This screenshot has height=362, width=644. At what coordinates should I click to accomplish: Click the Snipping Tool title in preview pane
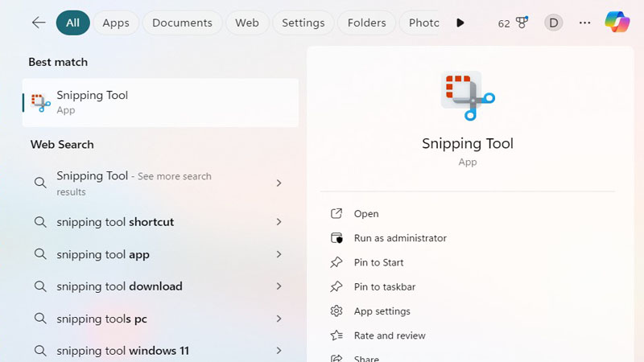coord(468,144)
